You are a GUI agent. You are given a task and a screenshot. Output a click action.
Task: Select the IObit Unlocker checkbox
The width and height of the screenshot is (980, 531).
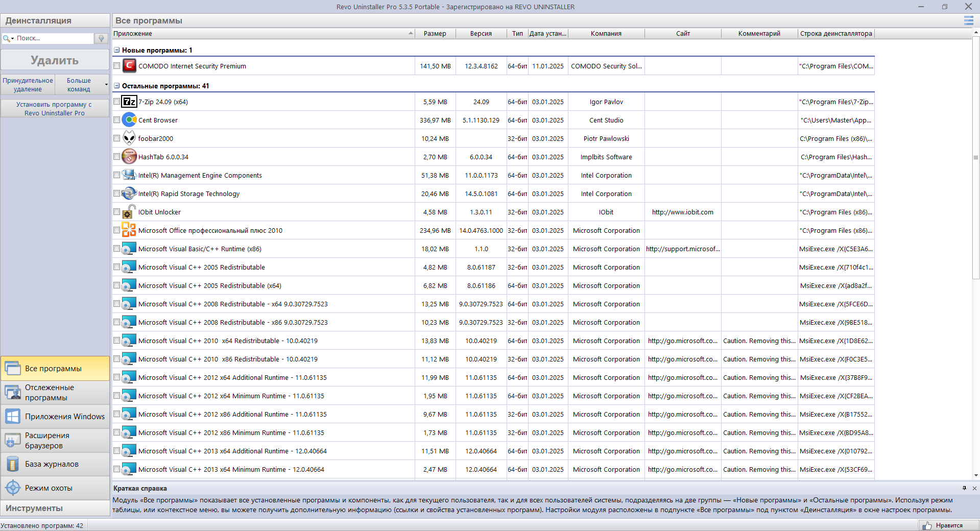(x=116, y=212)
